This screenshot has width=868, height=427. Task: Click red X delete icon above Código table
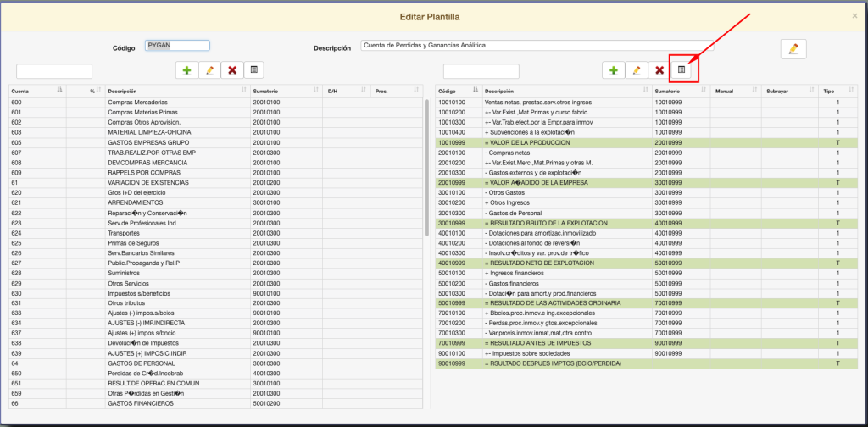[659, 70]
